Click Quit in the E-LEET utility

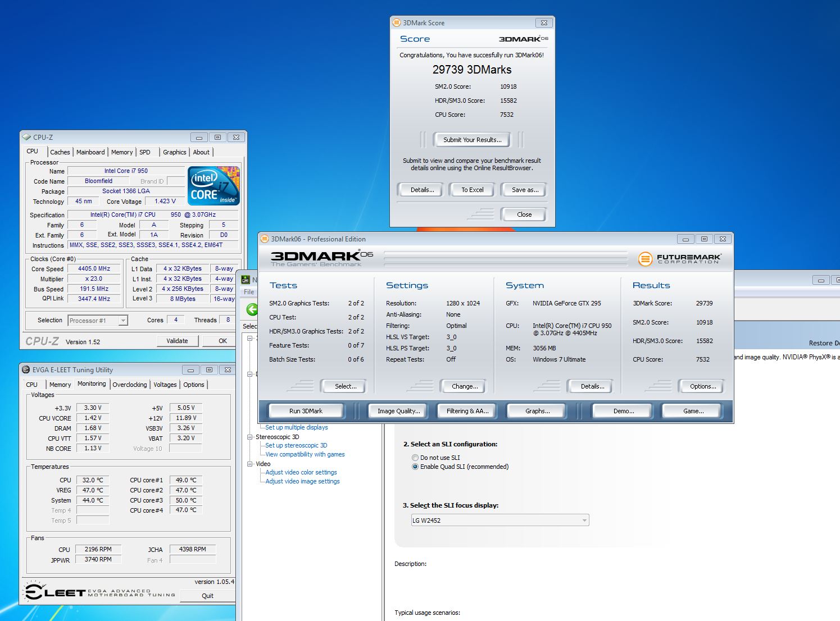pos(207,596)
